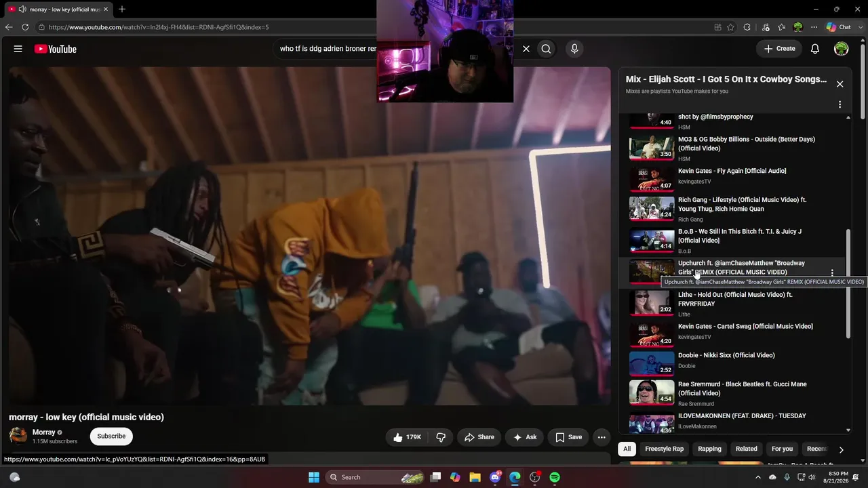Ask about this video

coord(524,437)
